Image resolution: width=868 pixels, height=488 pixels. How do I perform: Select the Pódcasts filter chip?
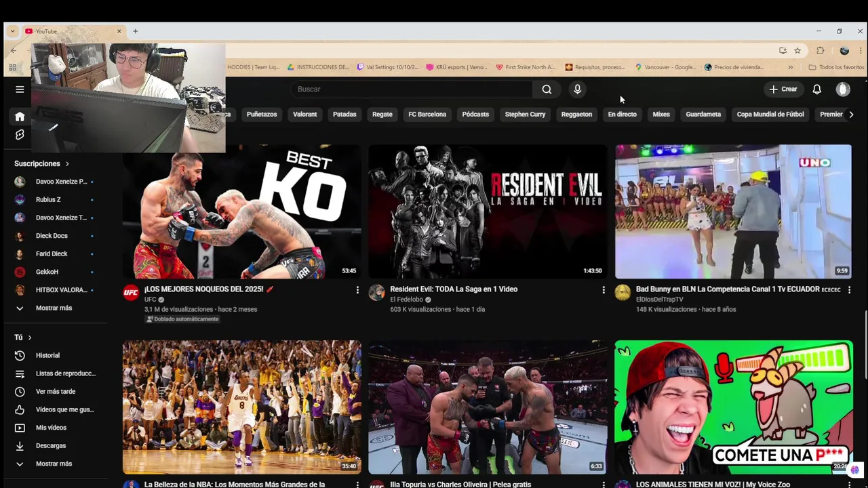click(x=475, y=115)
